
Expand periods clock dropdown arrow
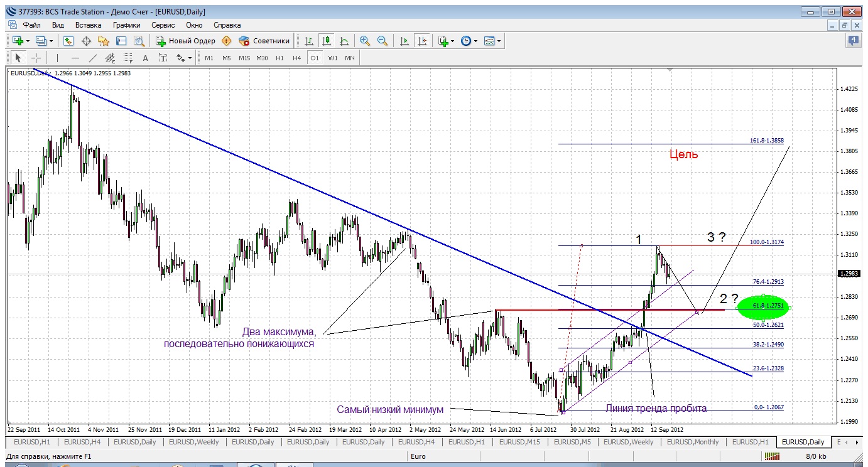[x=476, y=41]
